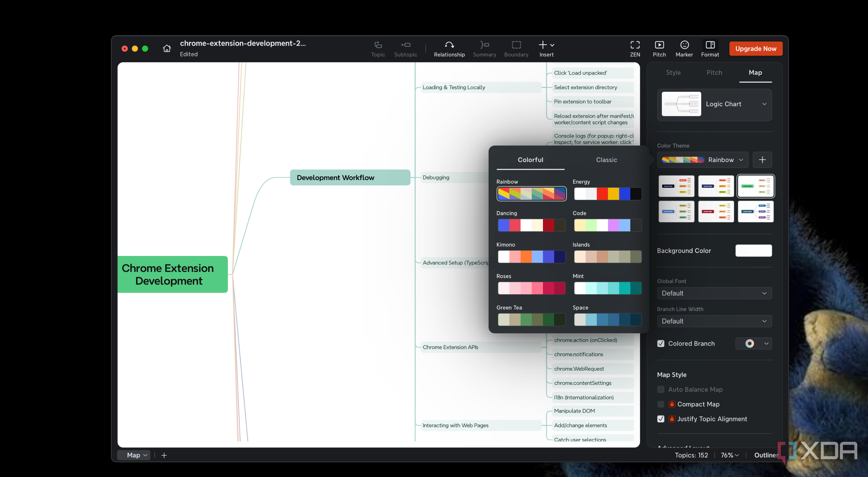Viewport: 868px width, 477px height.
Task: Choose the Mint color palette
Action: (x=608, y=288)
